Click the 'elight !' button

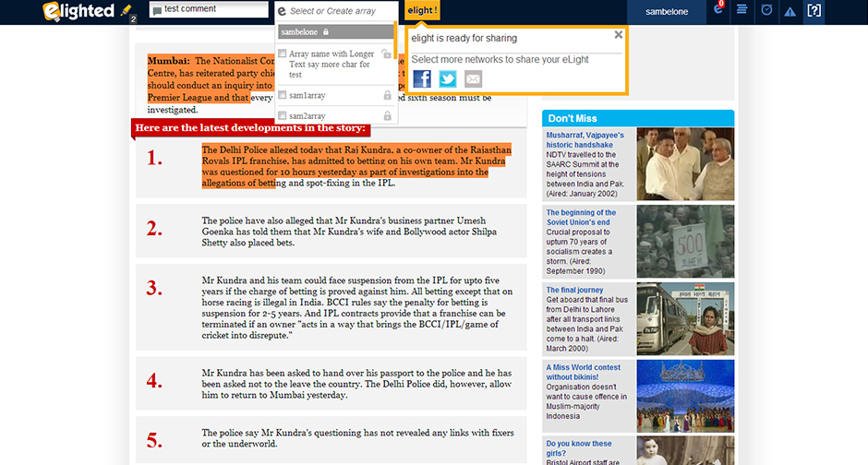coord(422,10)
